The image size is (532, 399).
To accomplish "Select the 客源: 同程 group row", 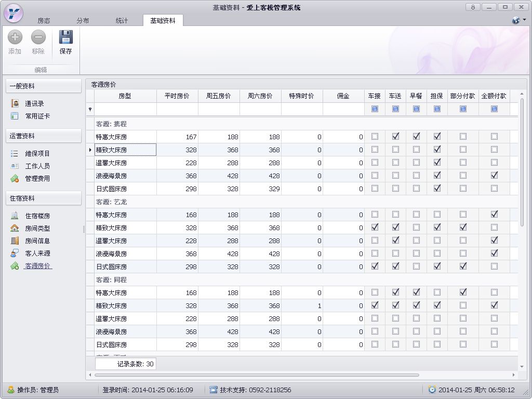I will click(302, 280).
